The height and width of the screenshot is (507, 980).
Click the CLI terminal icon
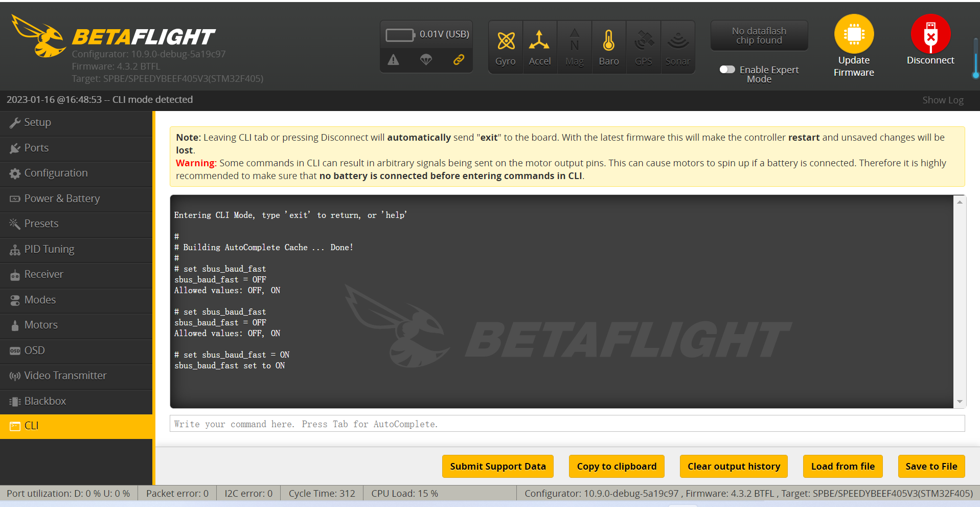click(15, 426)
